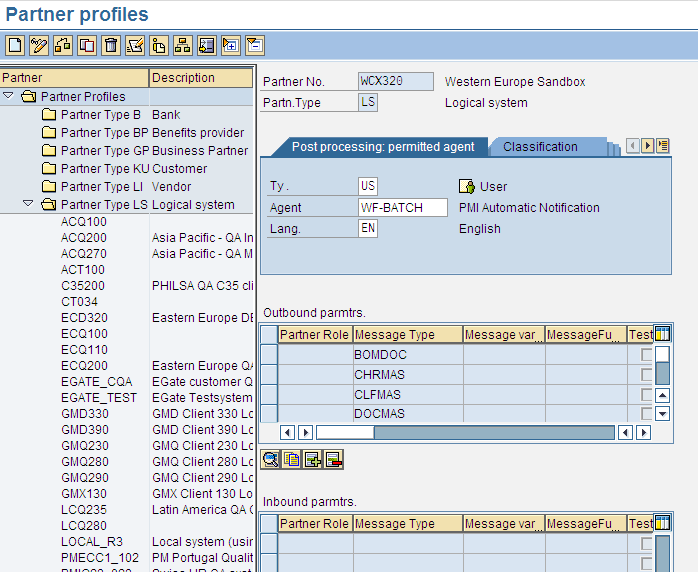Screen dimensions: 698x572
Task: Collapse the Partner Profiles root node
Action: click(x=8, y=96)
